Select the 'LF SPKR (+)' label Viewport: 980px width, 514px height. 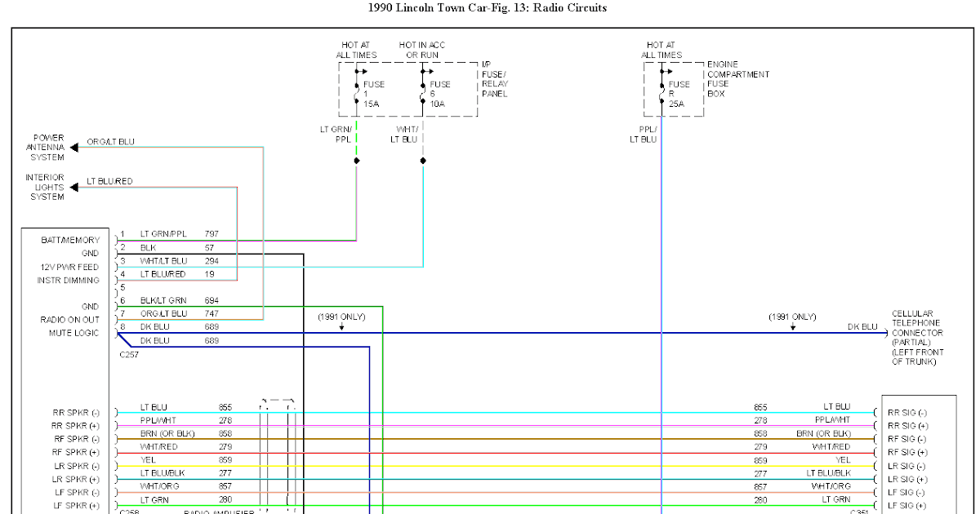click(76, 505)
